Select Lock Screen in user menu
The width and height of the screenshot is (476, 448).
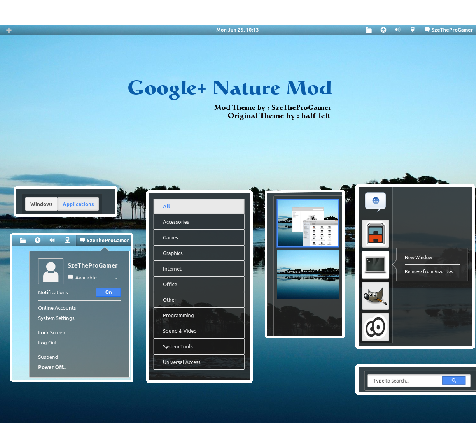[x=52, y=332]
